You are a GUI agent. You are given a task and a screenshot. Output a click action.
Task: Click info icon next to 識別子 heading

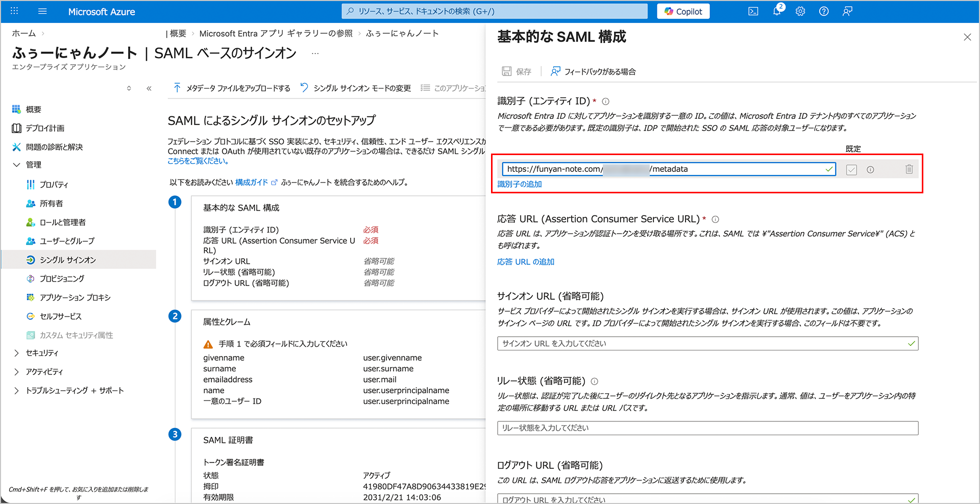tap(605, 102)
